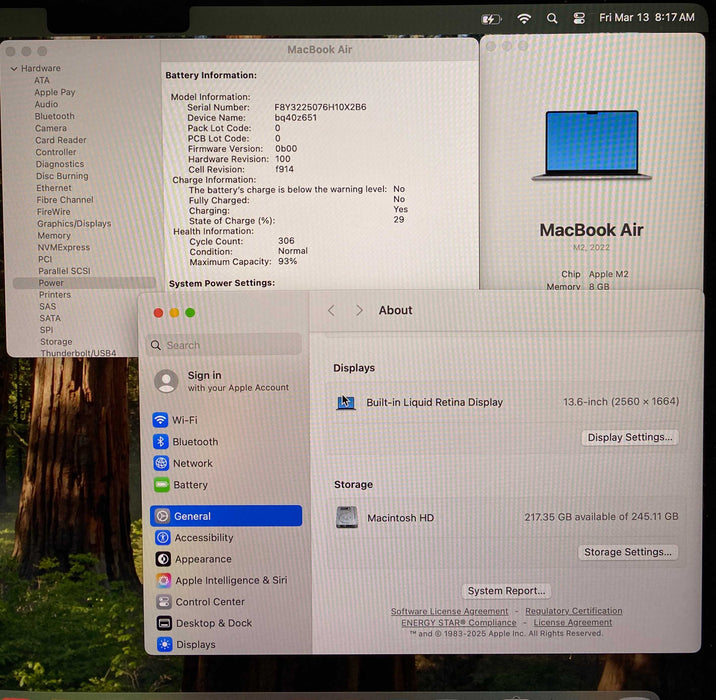Image resolution: width=716 pixels, height=700 pixels.
Task: Collapse the Hardware tree section
Action: pyautogui.click(x=14, y=68)
